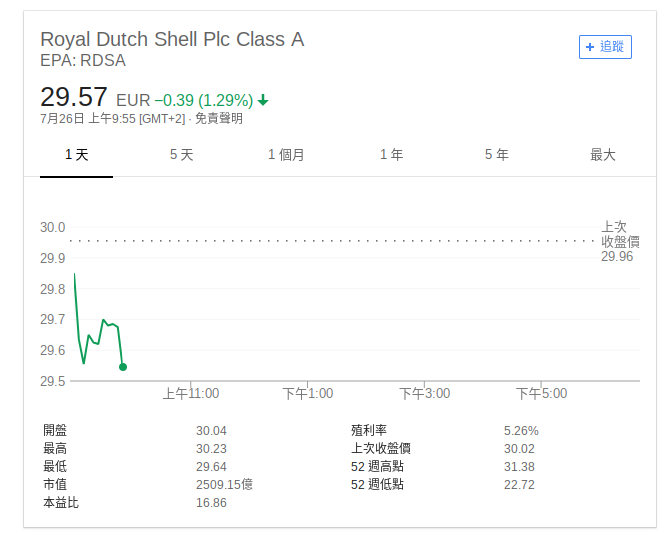Click the 上次收盤價 29.96 dotted line label
This screenshot has width=669, height=547.
click(620, 241)
